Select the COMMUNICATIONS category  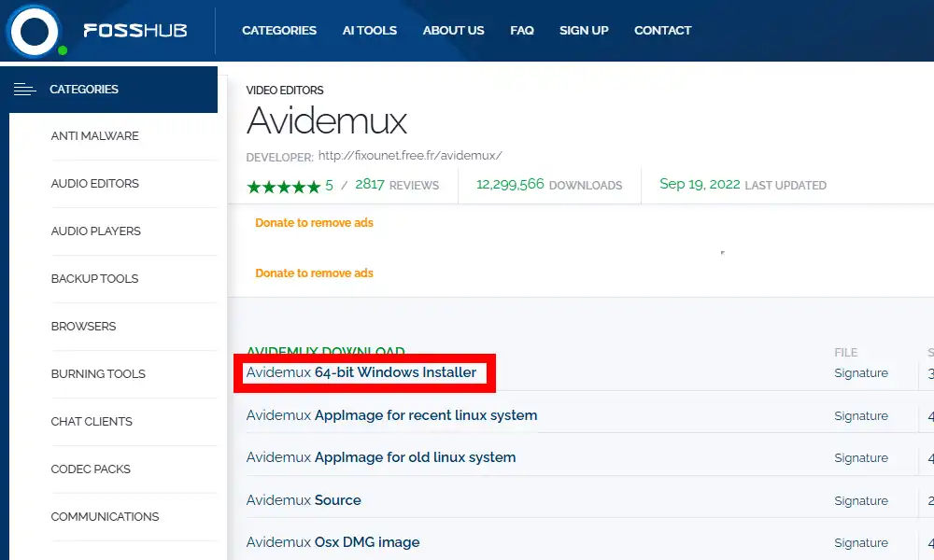click(x=105, y=516)
